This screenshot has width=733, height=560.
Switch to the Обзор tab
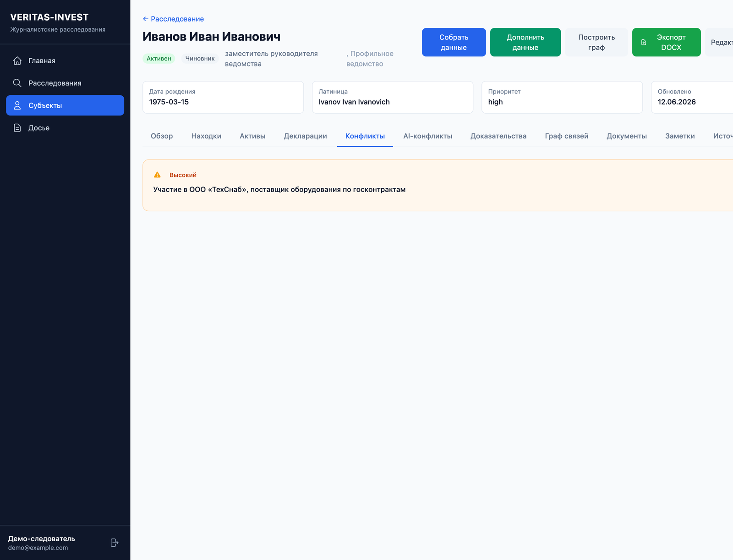162,136
